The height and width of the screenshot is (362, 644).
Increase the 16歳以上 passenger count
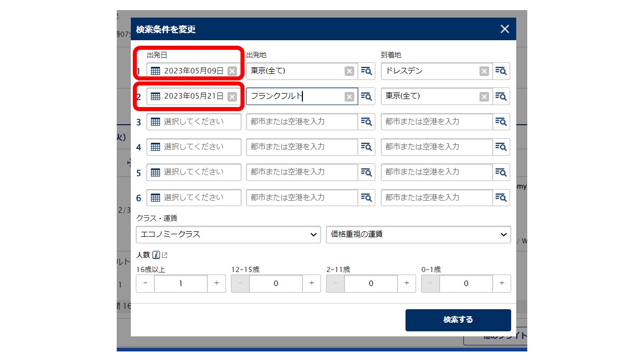[216, 284]
